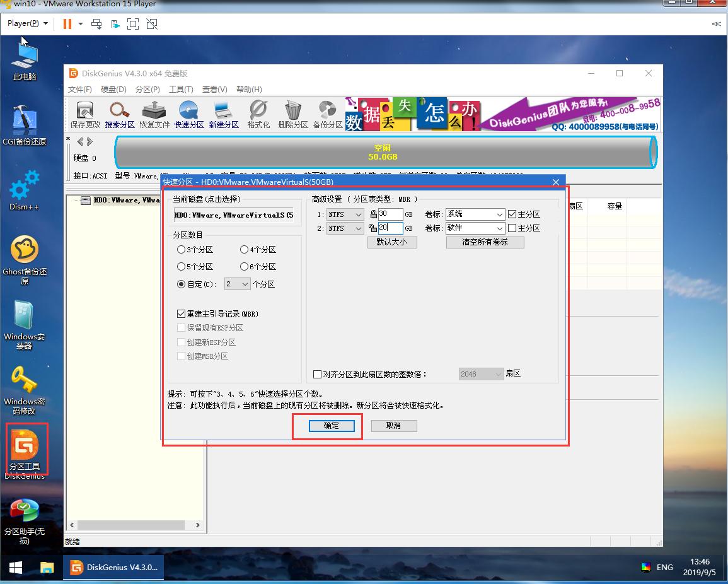Click the 确定 confirm button
Screen dimensions: 728x584
[331, 426]
